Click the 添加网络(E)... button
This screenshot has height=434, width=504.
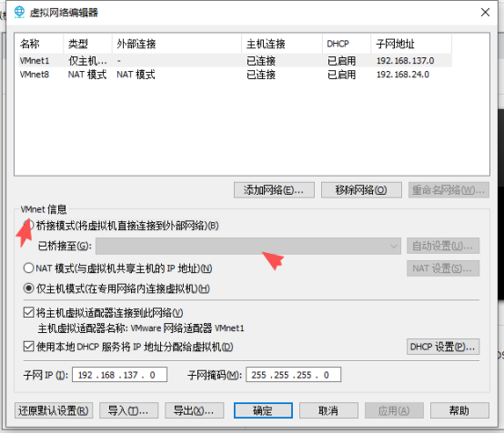point(274,190)
